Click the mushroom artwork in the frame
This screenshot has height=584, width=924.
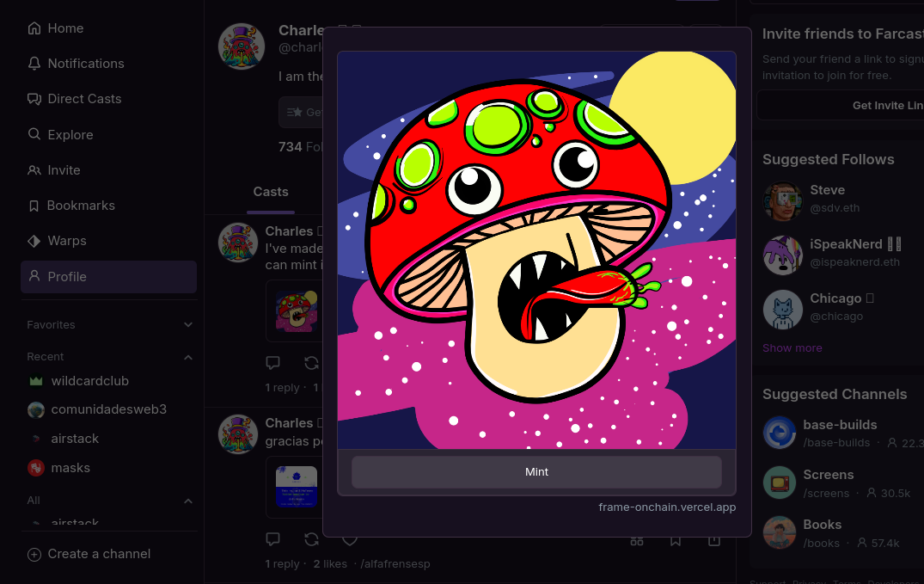click(x=536, y=250)
